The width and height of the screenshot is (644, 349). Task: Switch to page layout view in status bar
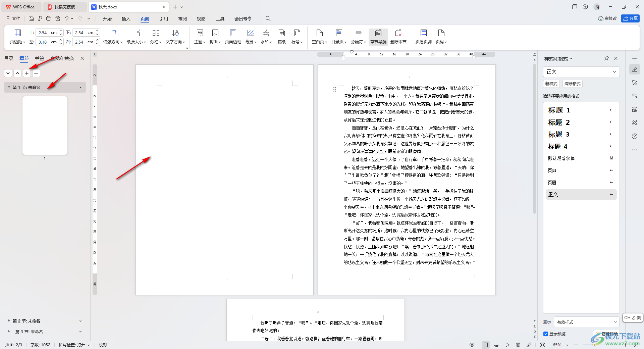pos(485,345)
